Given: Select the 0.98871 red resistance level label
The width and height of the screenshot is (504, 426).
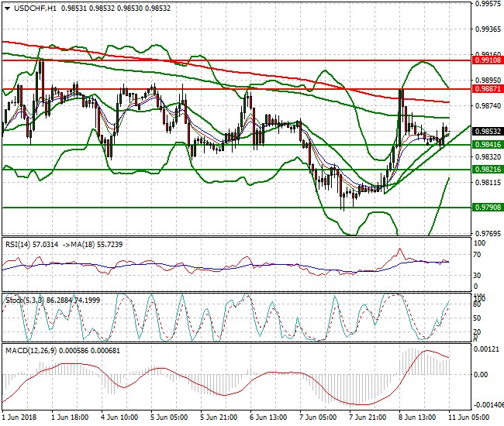Looking at the screenshot, I should 488,89.
